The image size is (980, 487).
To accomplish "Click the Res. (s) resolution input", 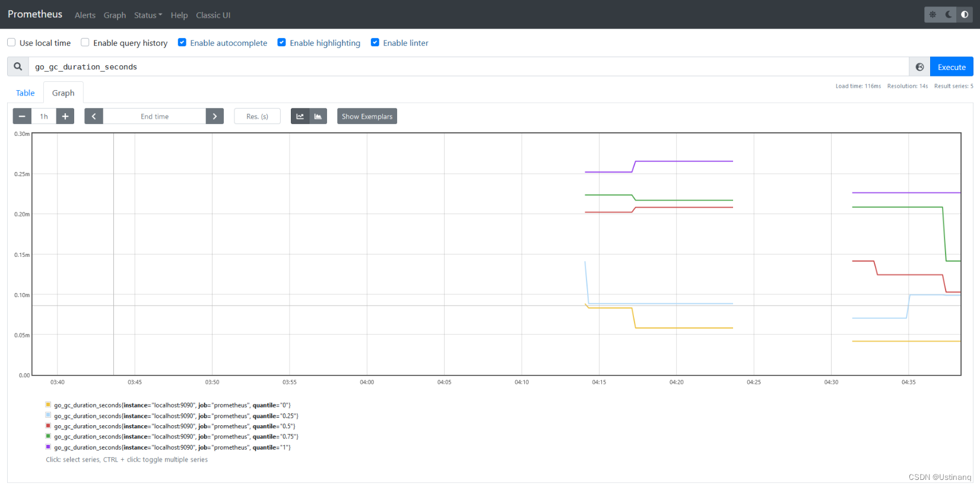I will tap(257, 116).
